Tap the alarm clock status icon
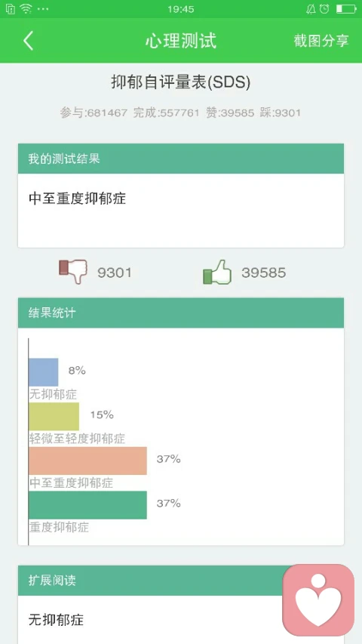The height and width of the screenshot is (644, 362). (x=324, y=8)
